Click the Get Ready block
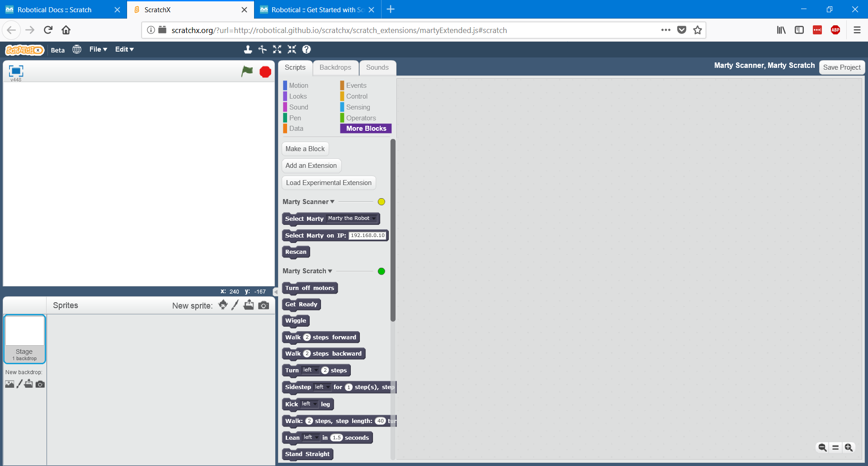This screenshot has width=868, height=466. [301, 304]
